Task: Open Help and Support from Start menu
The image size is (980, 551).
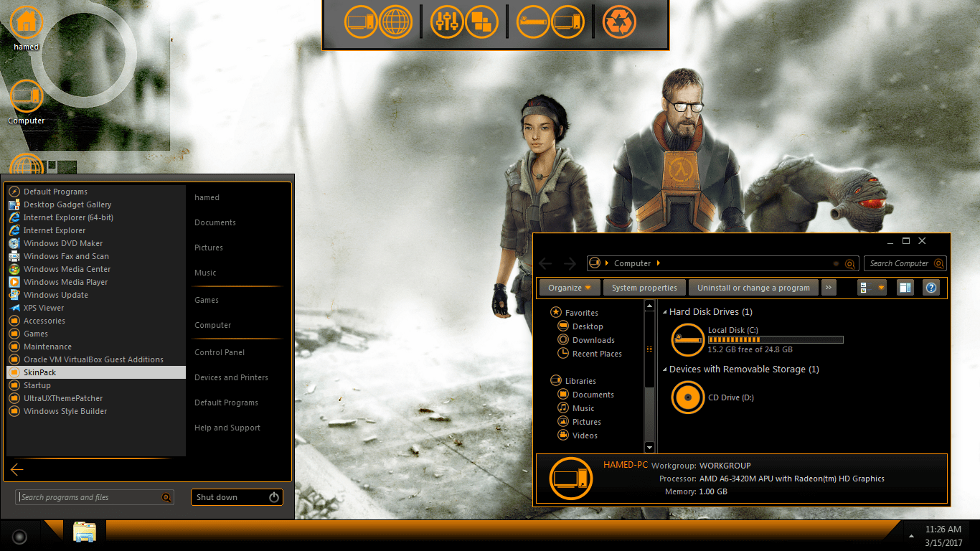Action: point(227,428)
